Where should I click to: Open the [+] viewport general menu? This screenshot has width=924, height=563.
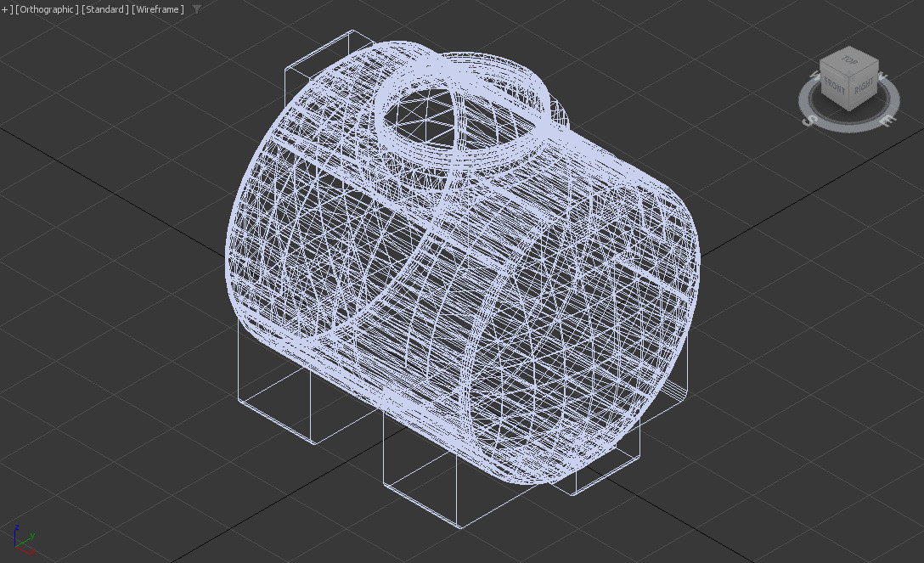pyautogui.click(x=6, y=9)
